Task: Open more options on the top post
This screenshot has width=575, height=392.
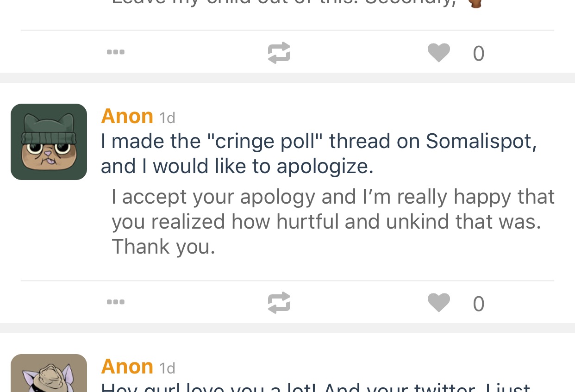Action: [x=116, y=52]
